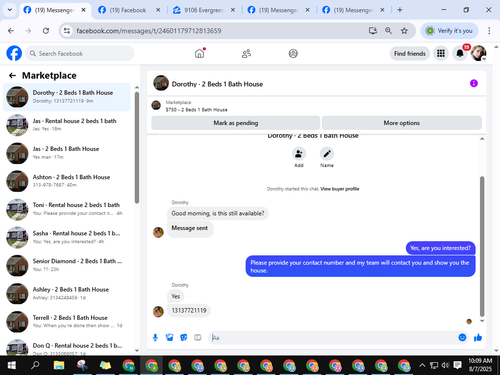Click the Aa message input field
Screen dimensions: 500x375
333,338
